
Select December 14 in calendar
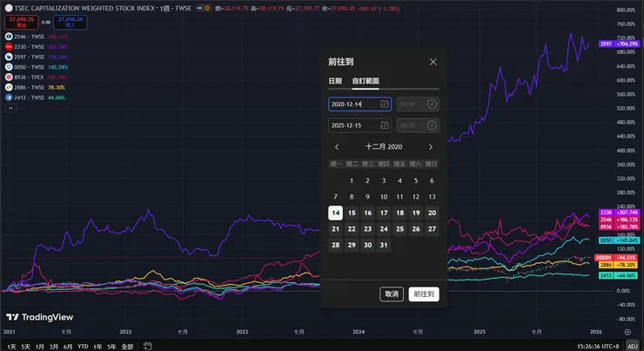pyautogui.click(x=336, y=213)
